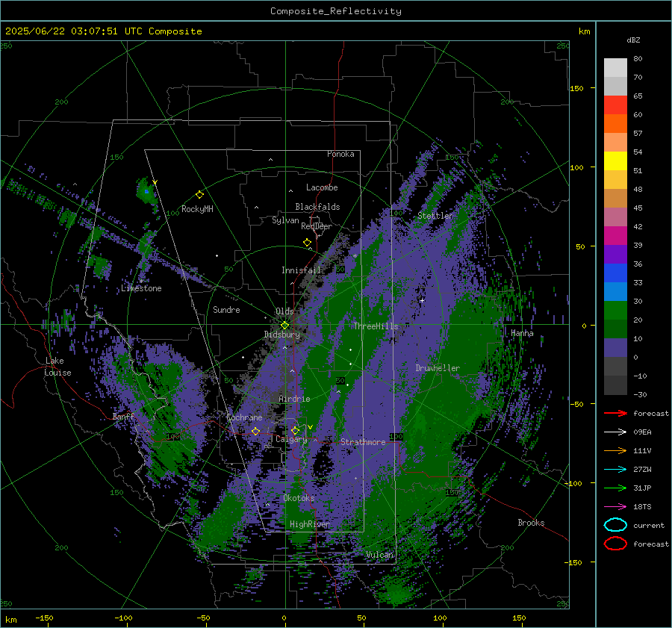
Task: Click the HighRiver label
Action: pos(310,524)
